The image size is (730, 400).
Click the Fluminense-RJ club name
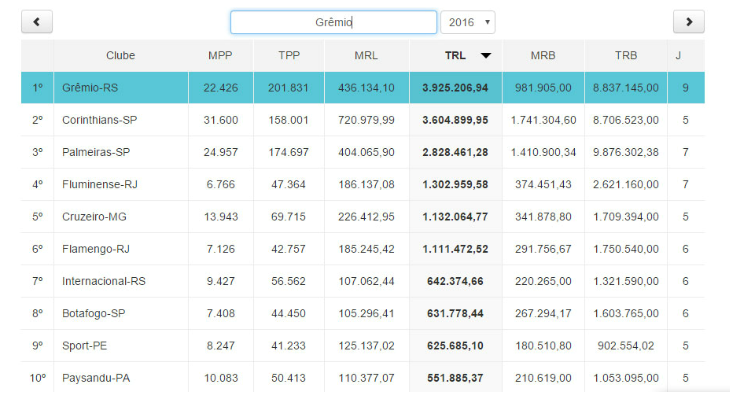tap(98, 184)
